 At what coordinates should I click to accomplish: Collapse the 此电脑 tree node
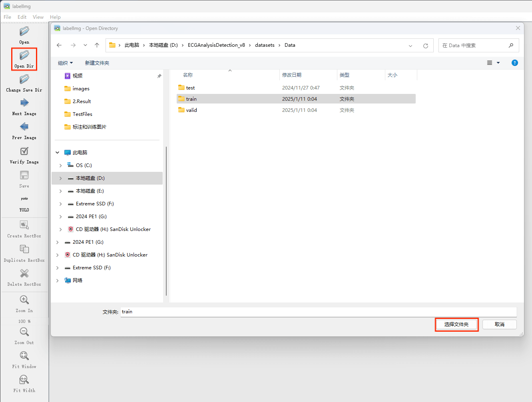tap(58, 153)
